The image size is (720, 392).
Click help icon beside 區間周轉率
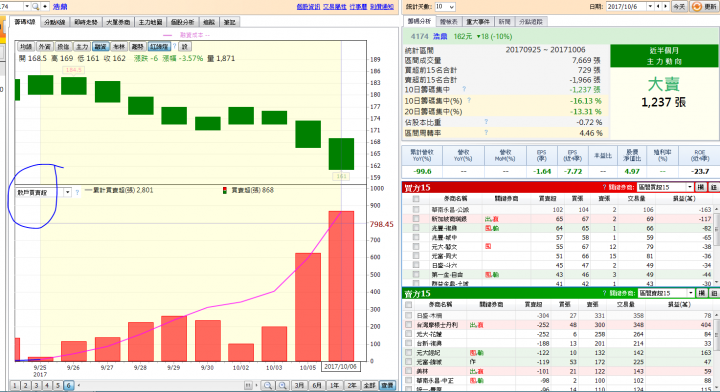click(x=486, y=132)
